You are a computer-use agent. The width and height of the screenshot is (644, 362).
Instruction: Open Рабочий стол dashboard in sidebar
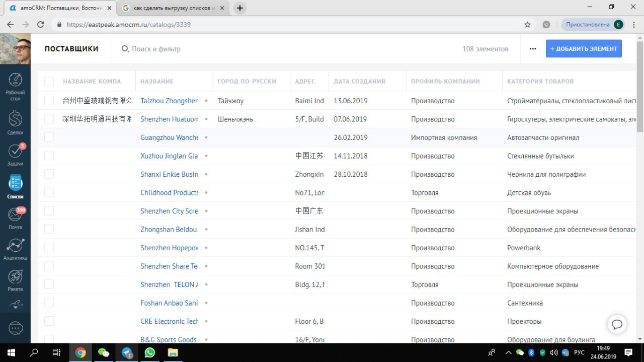(15, 87)
